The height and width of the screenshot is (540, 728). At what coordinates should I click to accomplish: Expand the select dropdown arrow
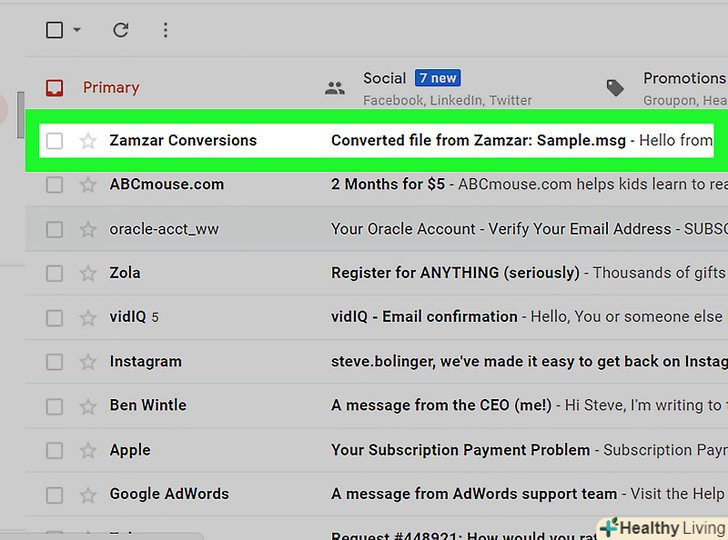tap(77, 30)
